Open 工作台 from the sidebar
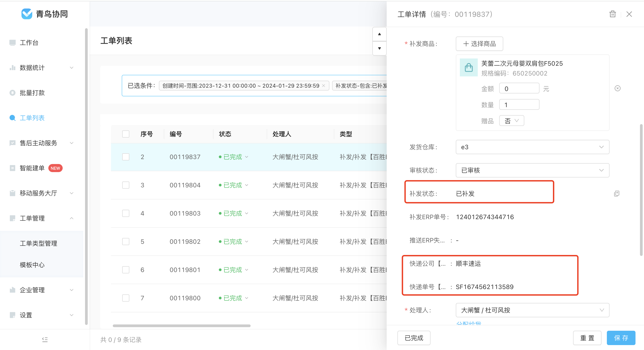 [29, 43]
